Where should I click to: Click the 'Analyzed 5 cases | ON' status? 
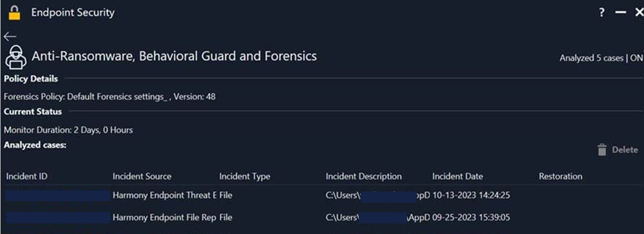click(601, 58)
